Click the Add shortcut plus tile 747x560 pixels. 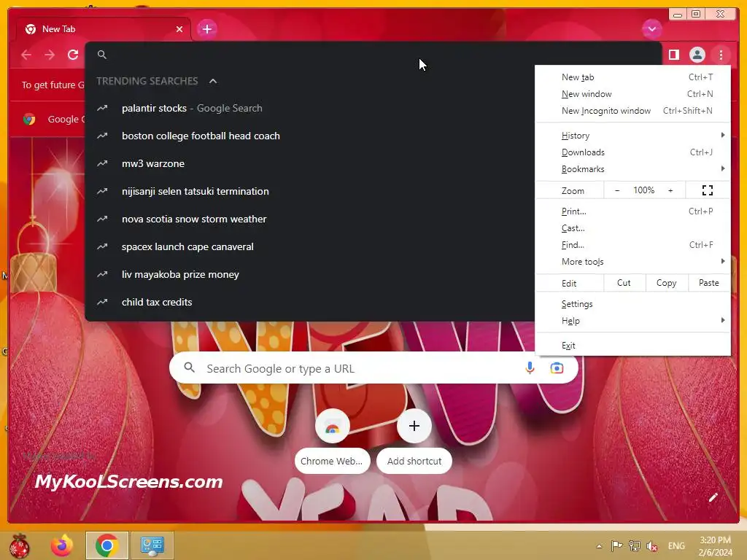414,440
